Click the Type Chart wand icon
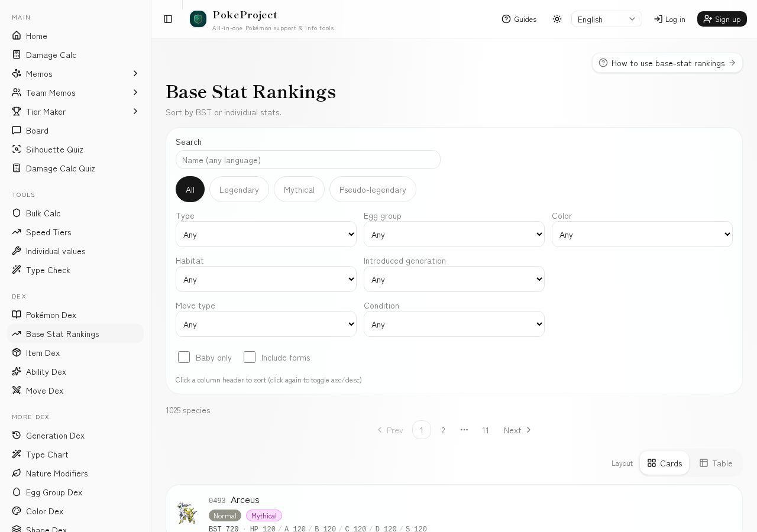 (17, 454)
